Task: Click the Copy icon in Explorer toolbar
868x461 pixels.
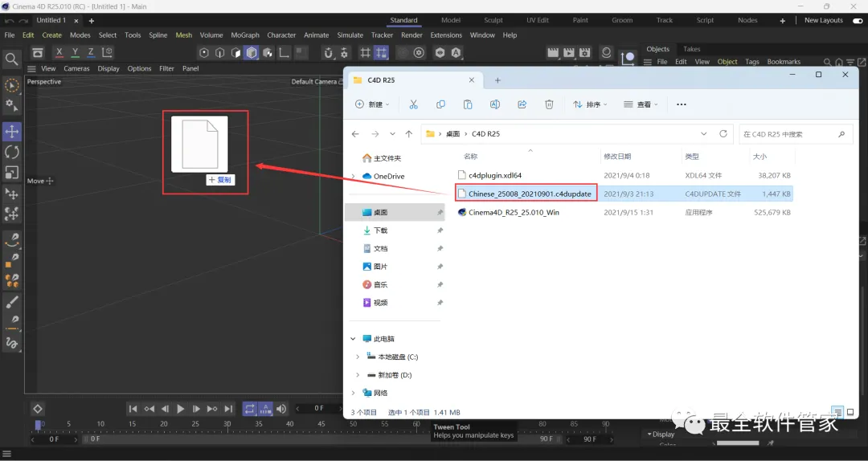Action: (440, 104)
